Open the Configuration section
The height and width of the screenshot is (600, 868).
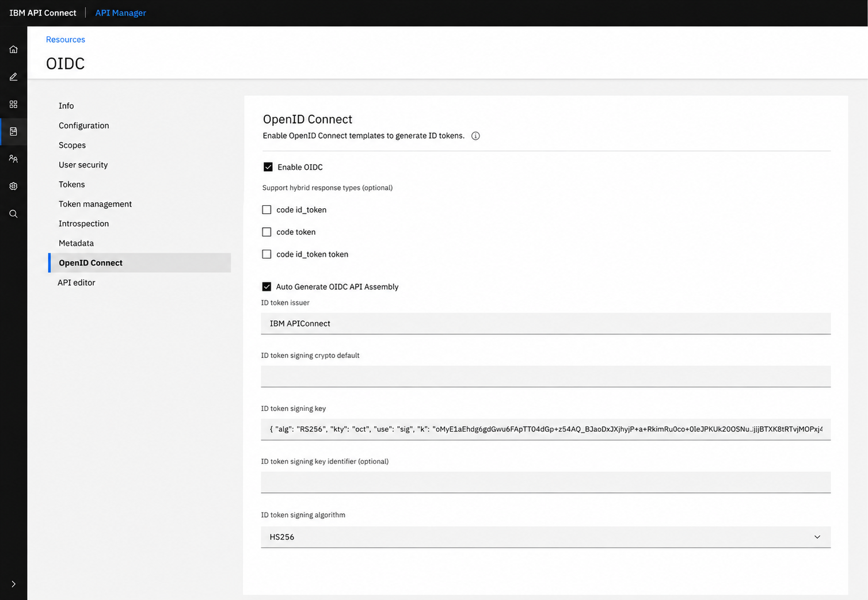click(83, 125)
